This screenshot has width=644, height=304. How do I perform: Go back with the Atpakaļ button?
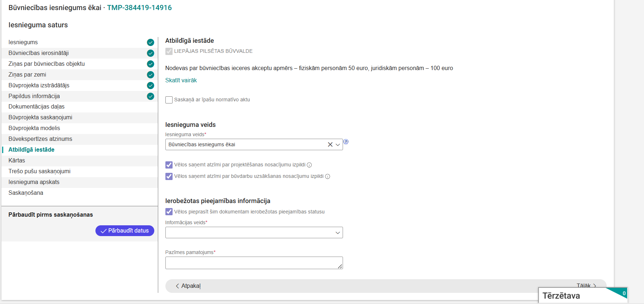tap(188, 286)
